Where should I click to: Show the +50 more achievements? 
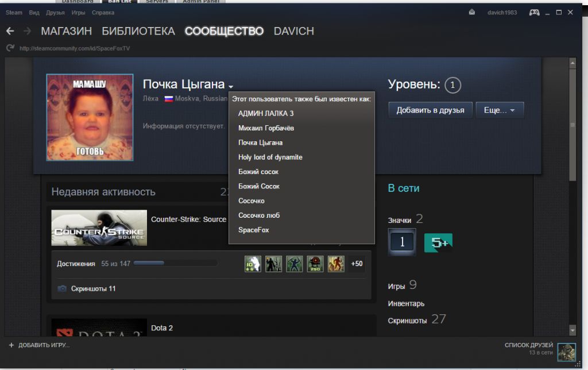[357, 264]
